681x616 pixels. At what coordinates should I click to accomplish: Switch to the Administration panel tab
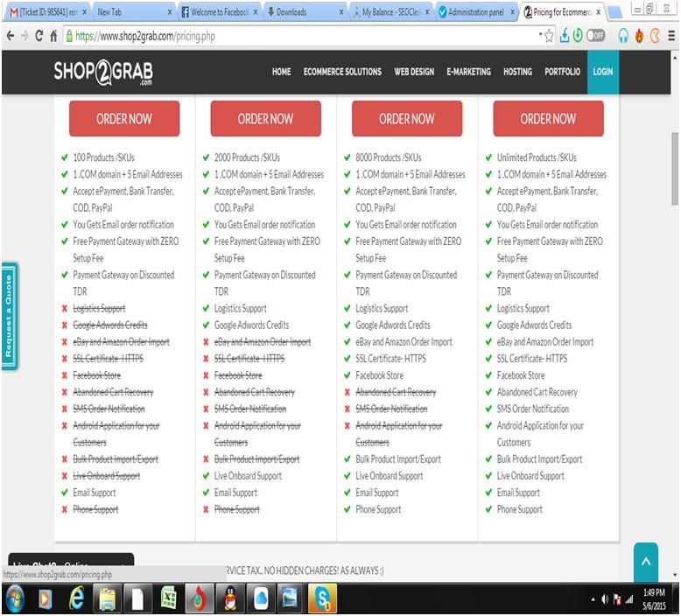(476, 12)
